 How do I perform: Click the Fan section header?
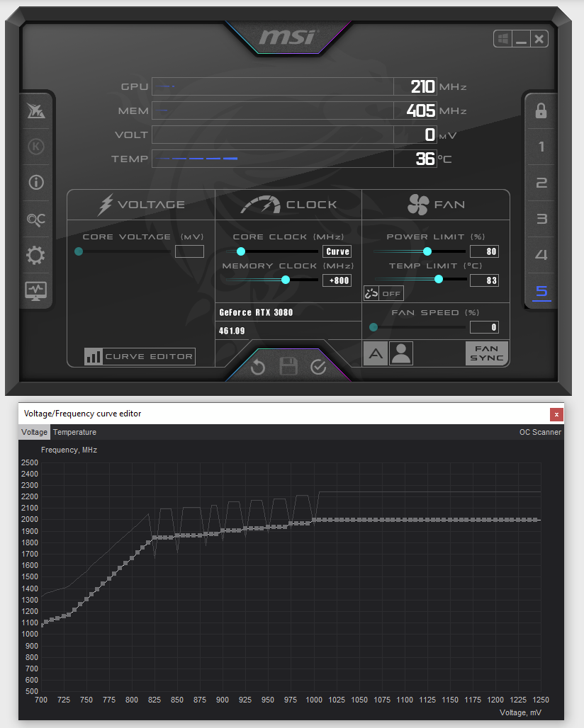(x=436, y=205)
